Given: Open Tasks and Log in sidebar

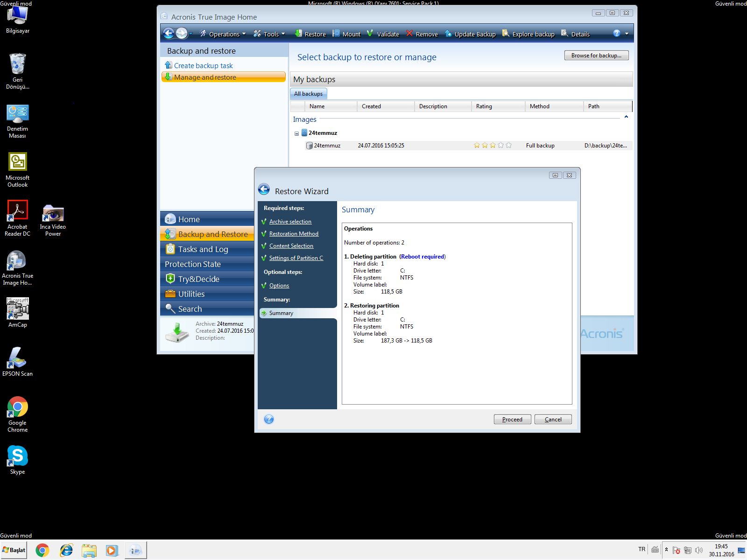Looking at the screenshot, I should [207, 249].
